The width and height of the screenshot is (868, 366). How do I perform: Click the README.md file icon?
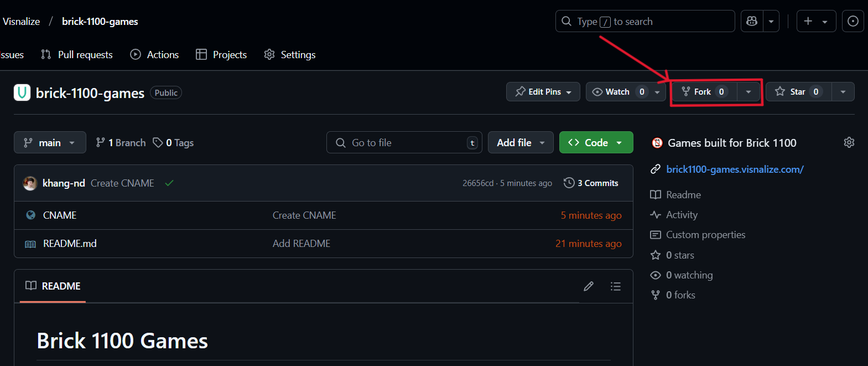(x=30, y=244)
